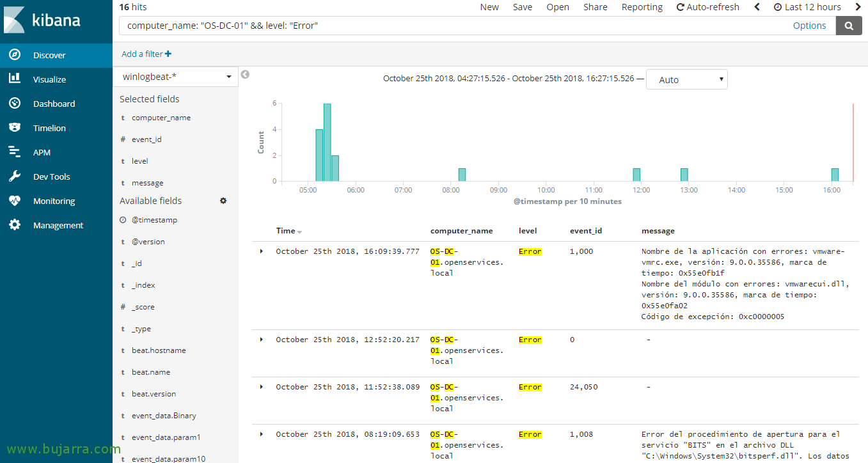The height and width of the screenshot is (463, 868).
Task: Click Save in the top menu
Action: point(522,7)
